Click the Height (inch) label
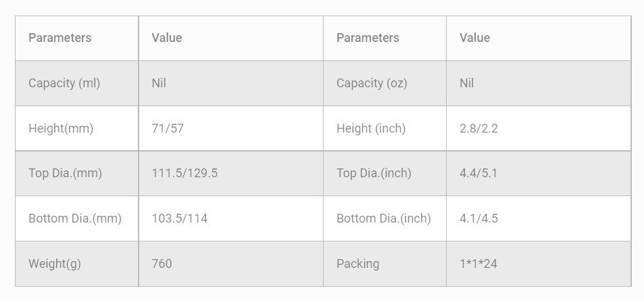644x299 pixels. tap(371, 129)
